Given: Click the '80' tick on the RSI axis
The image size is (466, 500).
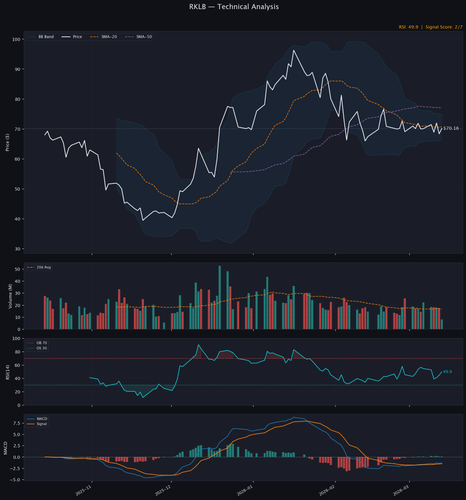Looking at the screenshot, I should click(18, 352).
